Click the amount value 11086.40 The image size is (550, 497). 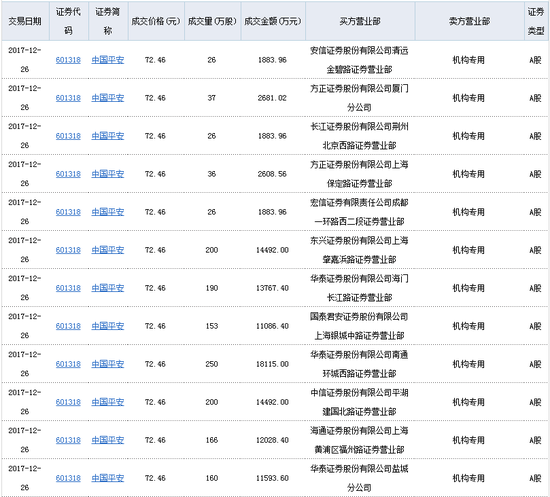[x=272, y=326]
